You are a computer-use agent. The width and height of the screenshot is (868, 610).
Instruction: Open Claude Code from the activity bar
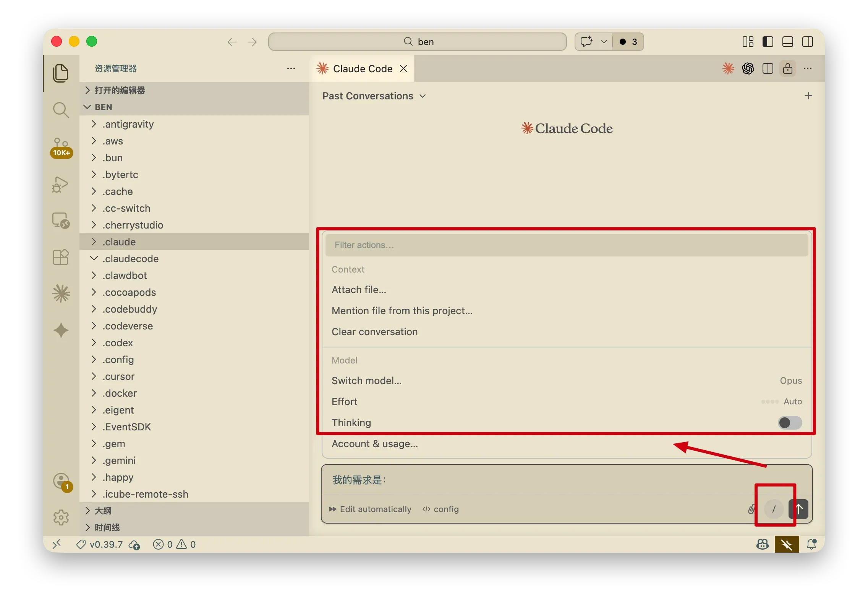[61, 294]
